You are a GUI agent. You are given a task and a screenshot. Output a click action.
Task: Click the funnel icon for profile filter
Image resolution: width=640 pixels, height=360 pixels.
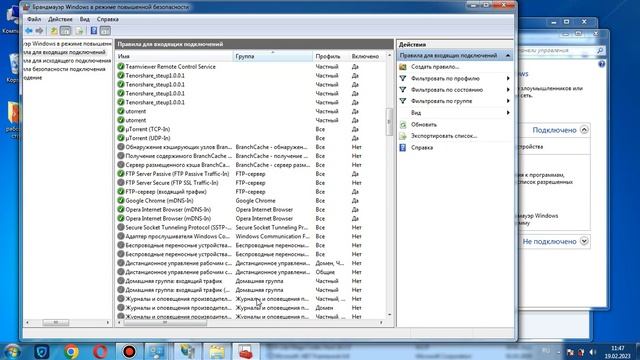[x=403, y=78]
